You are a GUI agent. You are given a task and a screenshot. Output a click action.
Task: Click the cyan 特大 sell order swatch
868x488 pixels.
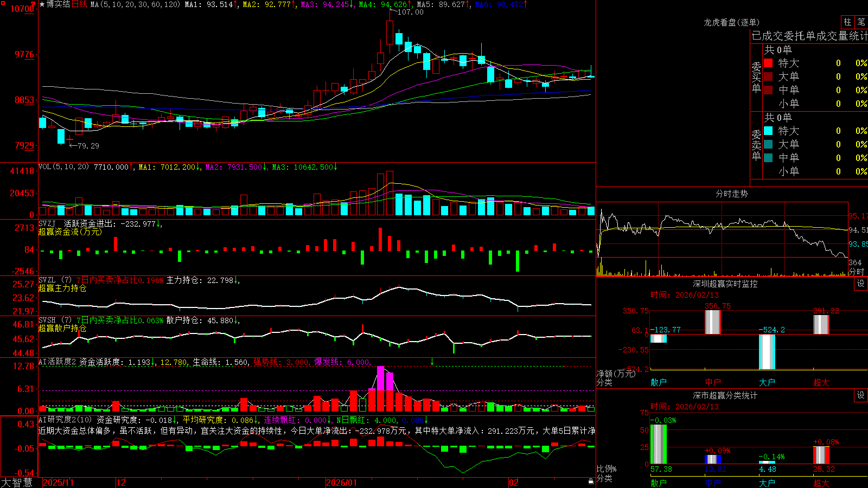click(x=768, y=131)
